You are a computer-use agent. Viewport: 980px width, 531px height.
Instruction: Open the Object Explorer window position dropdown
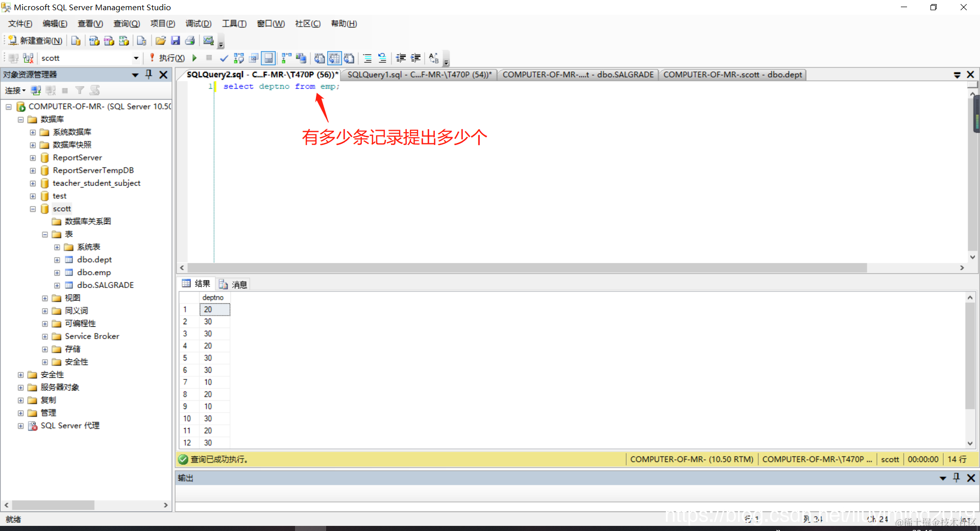pyautogui.click(x=135, y=75)
